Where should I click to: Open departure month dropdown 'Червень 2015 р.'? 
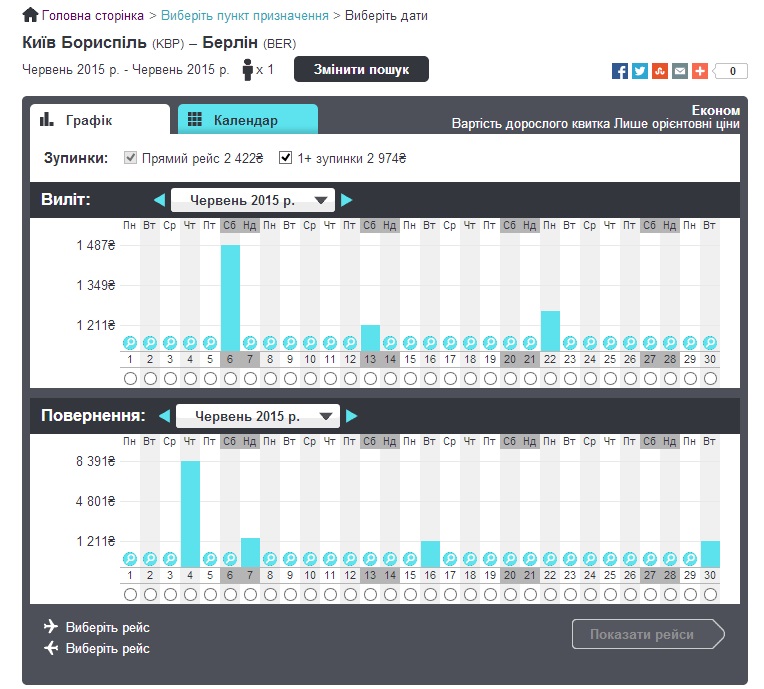click(252, 200)
